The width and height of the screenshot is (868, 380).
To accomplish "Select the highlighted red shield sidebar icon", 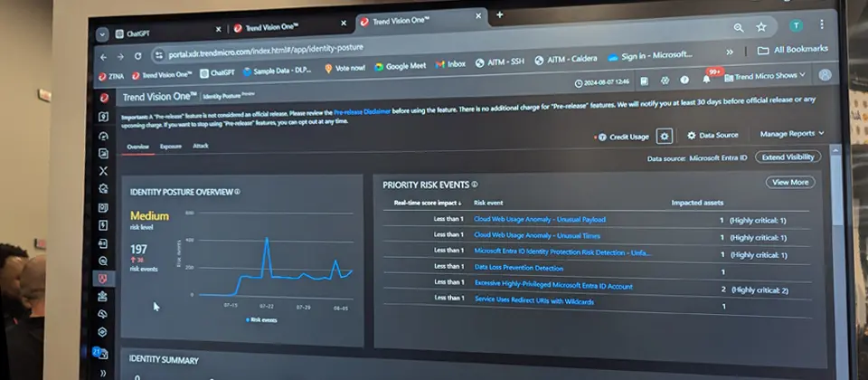I will tap(103, 279).
